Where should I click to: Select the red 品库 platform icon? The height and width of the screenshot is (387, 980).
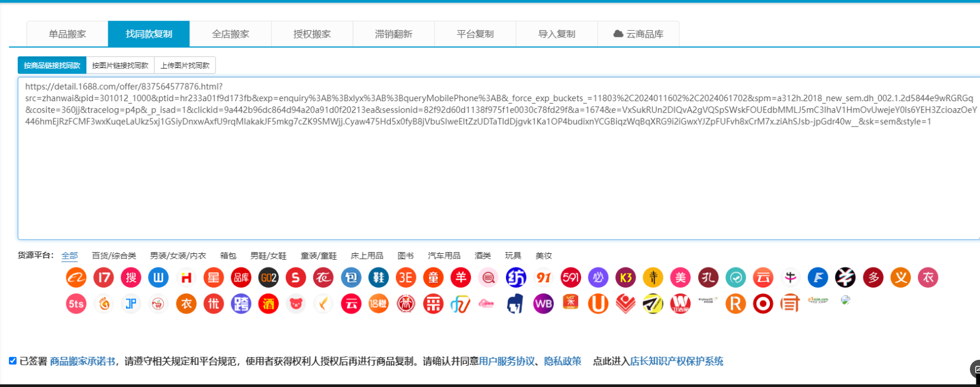241,278
